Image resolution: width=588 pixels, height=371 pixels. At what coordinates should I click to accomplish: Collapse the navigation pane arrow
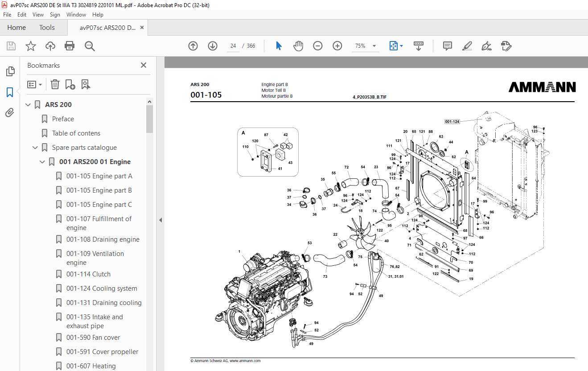point(160,220)
